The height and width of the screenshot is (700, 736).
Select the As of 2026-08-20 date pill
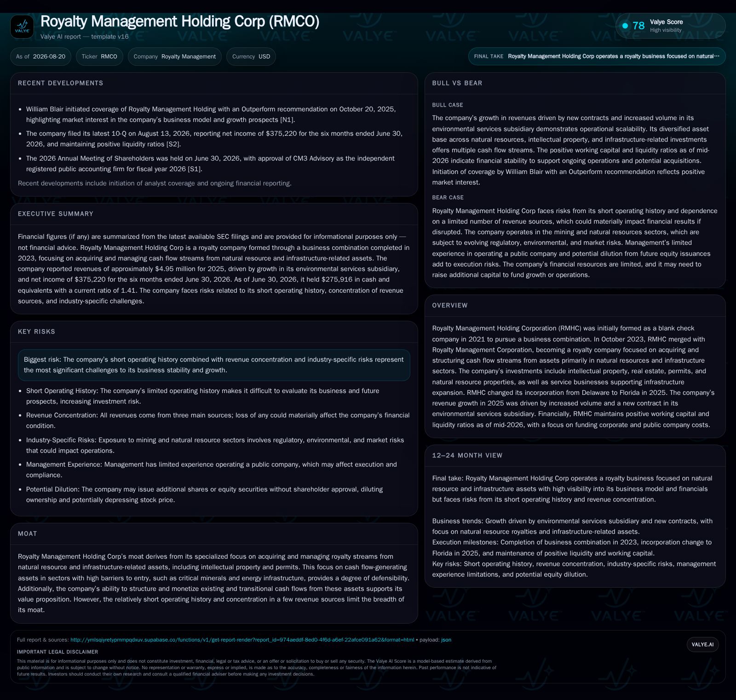(40, 57)
